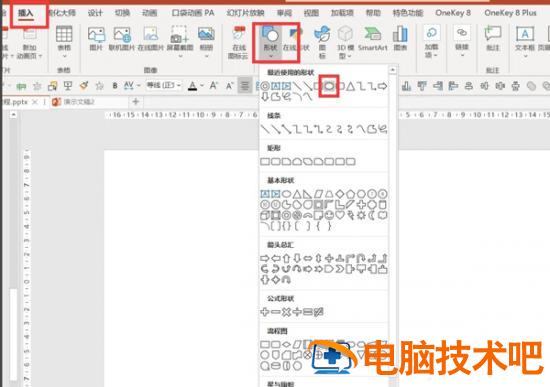Select the cross shape in basic shapes
Image resolution: width=550 pixels, height=387 pixels.
pyautogui.click(x=361, y=205)
